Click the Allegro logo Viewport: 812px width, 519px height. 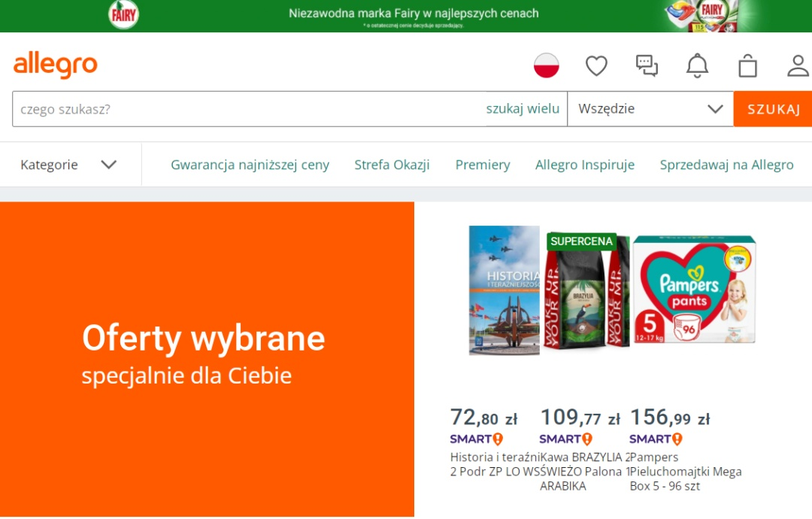tap(56, 65)
